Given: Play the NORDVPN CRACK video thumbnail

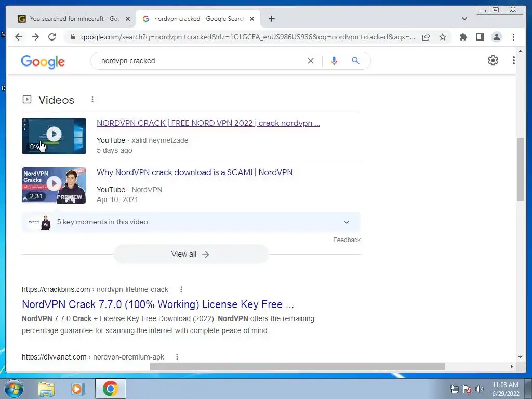Looking at the screenshot, I should 54,136.
